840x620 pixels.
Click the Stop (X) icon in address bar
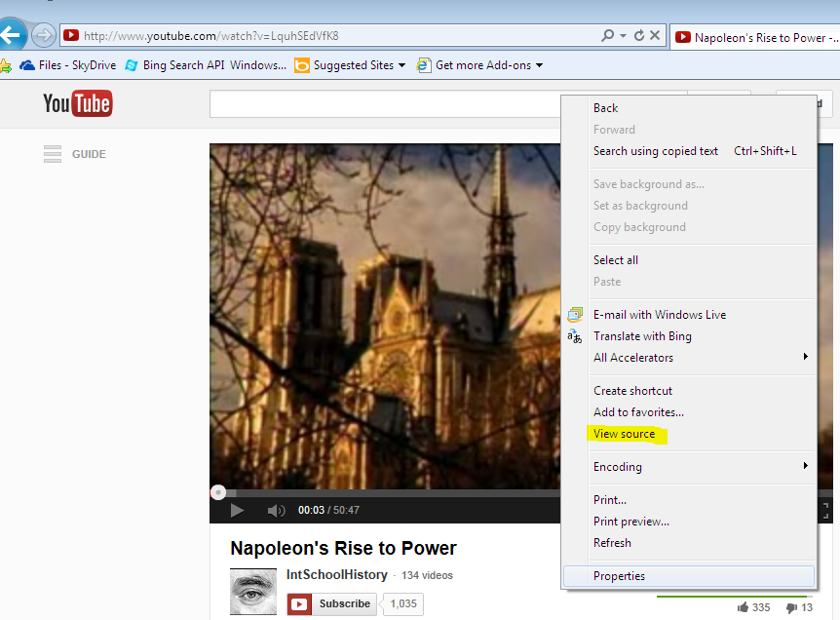pos(655,35)
